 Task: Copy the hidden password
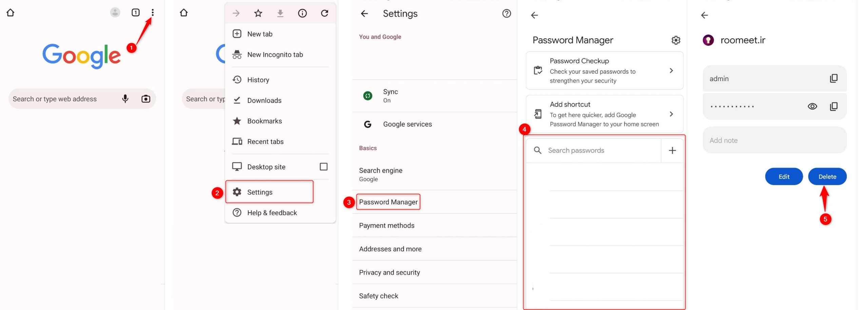pyautogui.click(x=833, y=106)
